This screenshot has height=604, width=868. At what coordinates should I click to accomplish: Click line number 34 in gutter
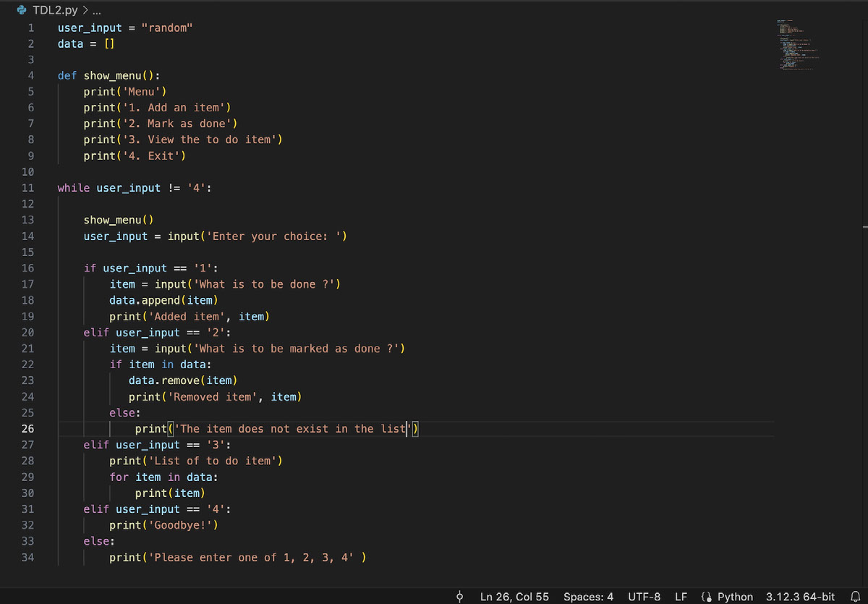[27, 558]
